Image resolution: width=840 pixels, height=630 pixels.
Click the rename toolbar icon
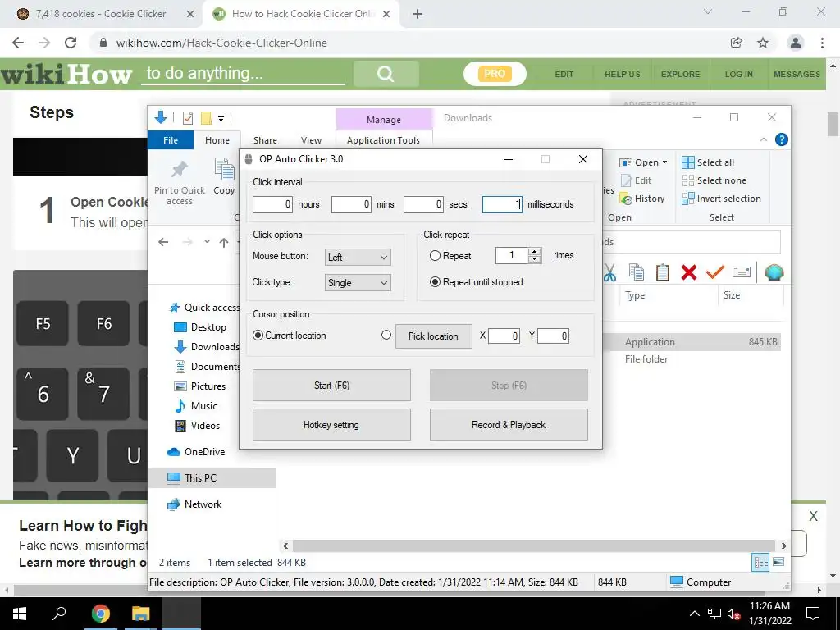click(742, 272)
